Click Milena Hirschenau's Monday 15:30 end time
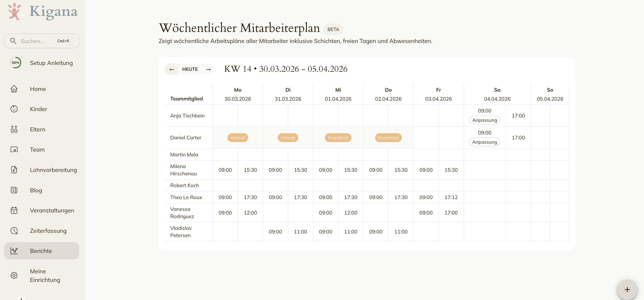Screen dimensions: 644x300 click(250, 170)
